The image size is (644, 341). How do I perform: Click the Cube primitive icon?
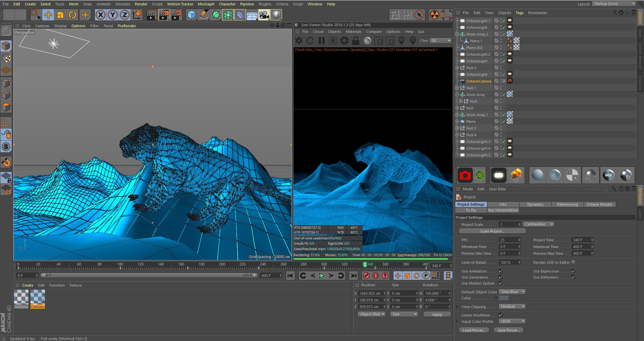(192, 15)
